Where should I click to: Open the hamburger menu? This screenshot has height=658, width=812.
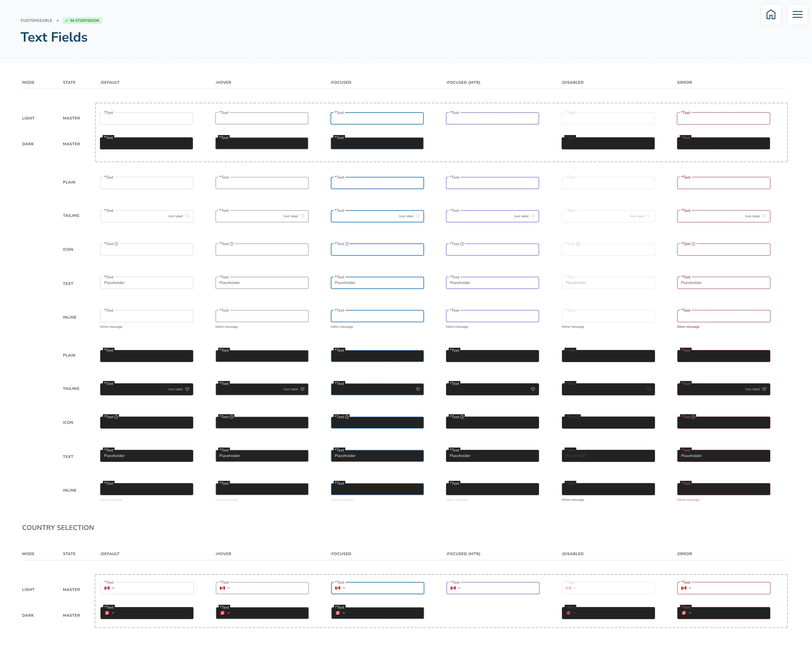pos(798,14)
